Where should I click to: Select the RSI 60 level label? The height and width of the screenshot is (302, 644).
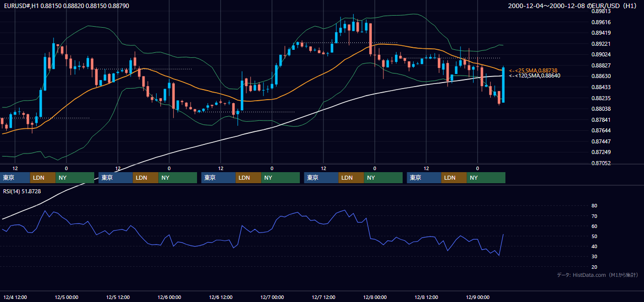pyautogui.click(x=594, y=226)
